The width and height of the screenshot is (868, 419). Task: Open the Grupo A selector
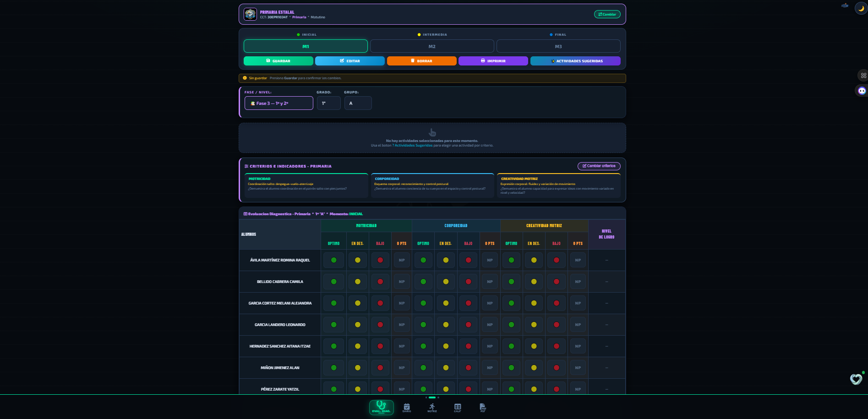point(358,103)
